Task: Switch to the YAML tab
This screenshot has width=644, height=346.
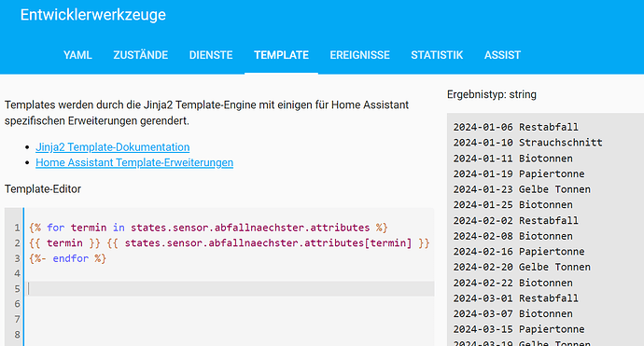Action: click(77, 55)
